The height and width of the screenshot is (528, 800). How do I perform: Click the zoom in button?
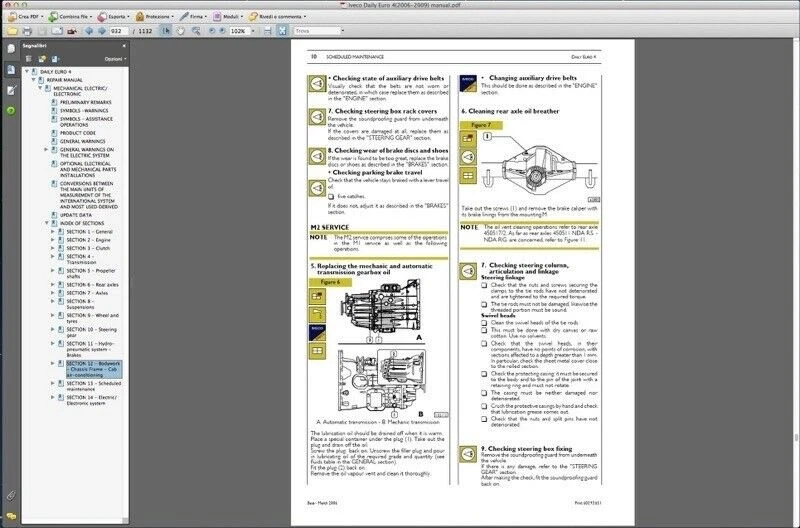click(222, 31)
